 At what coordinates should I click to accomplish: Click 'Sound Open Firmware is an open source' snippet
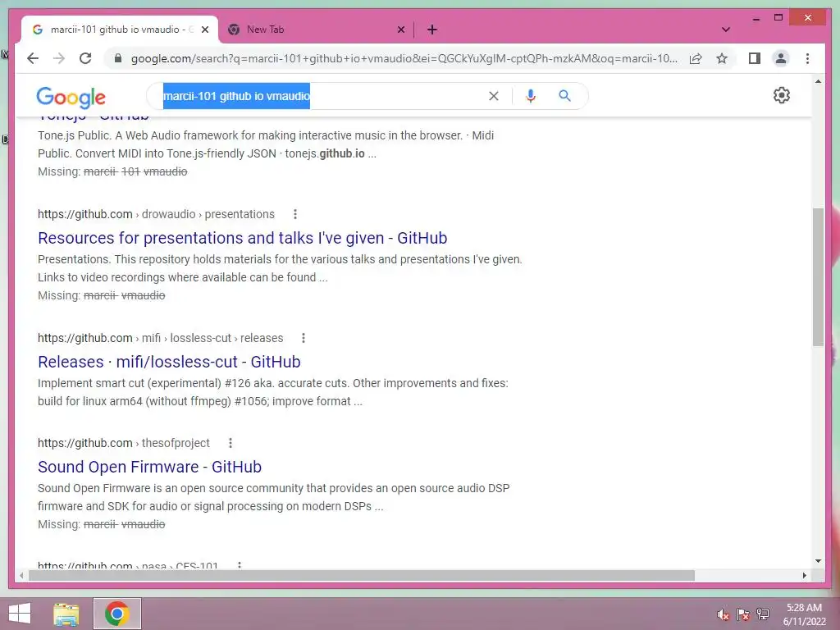[274, 497]
